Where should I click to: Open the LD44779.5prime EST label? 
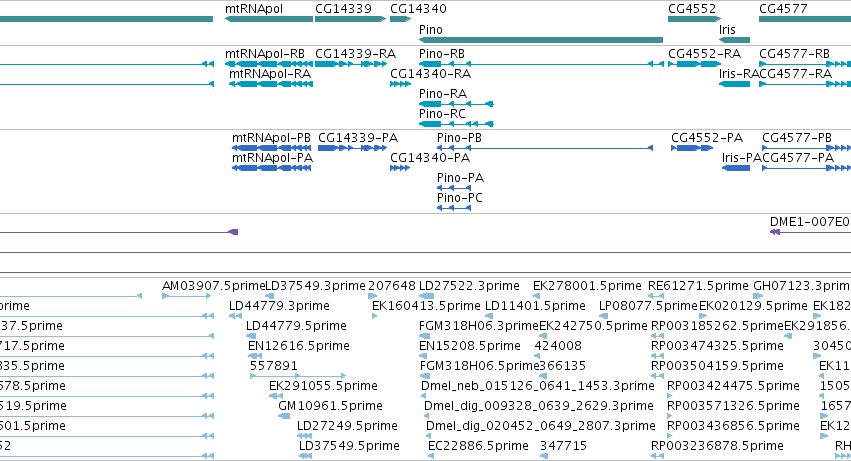[x=296, y=326]
